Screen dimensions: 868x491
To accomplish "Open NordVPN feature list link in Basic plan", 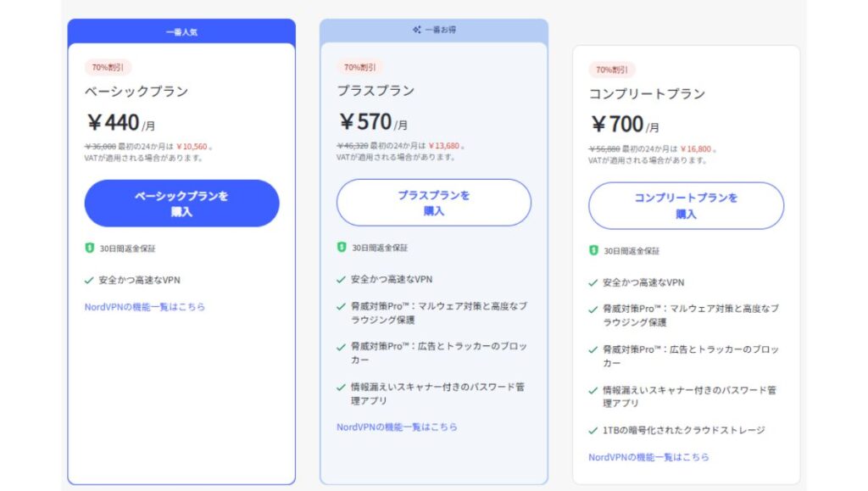I will point(144,307).
